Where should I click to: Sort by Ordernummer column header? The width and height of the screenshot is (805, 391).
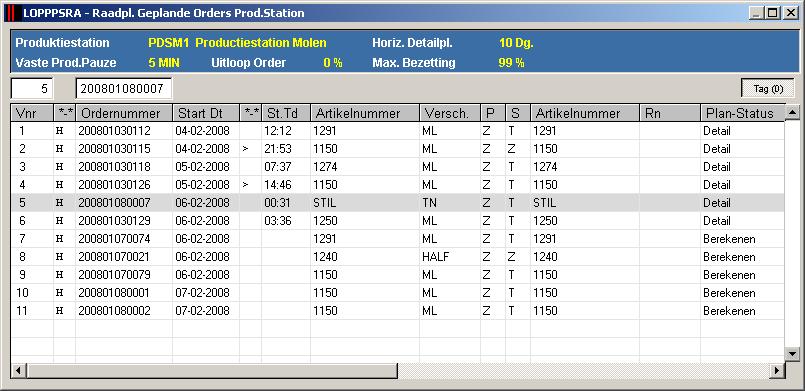(x=124, y=113)
